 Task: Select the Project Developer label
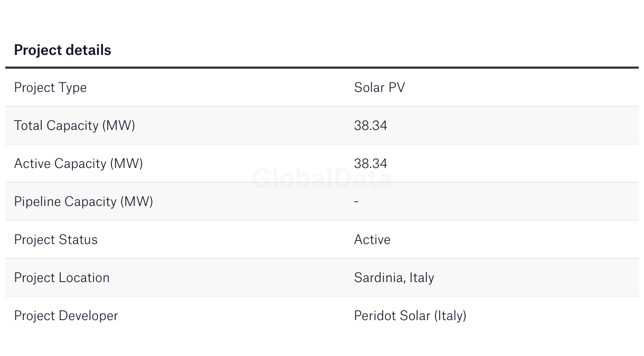pyautogui.click(x=66, y=316)
